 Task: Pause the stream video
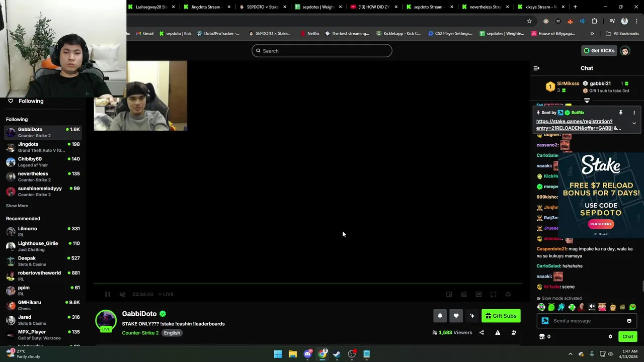107,294
